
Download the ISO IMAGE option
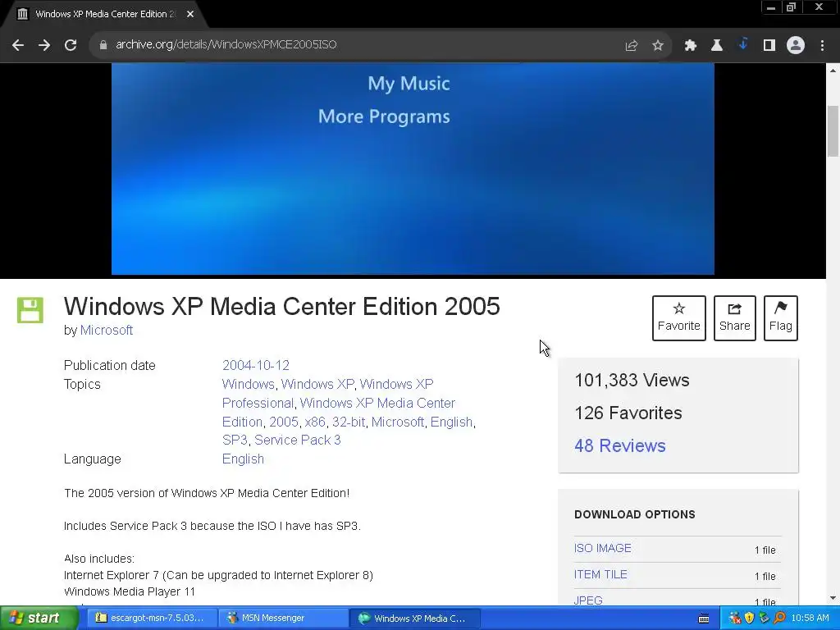[603, 548]
